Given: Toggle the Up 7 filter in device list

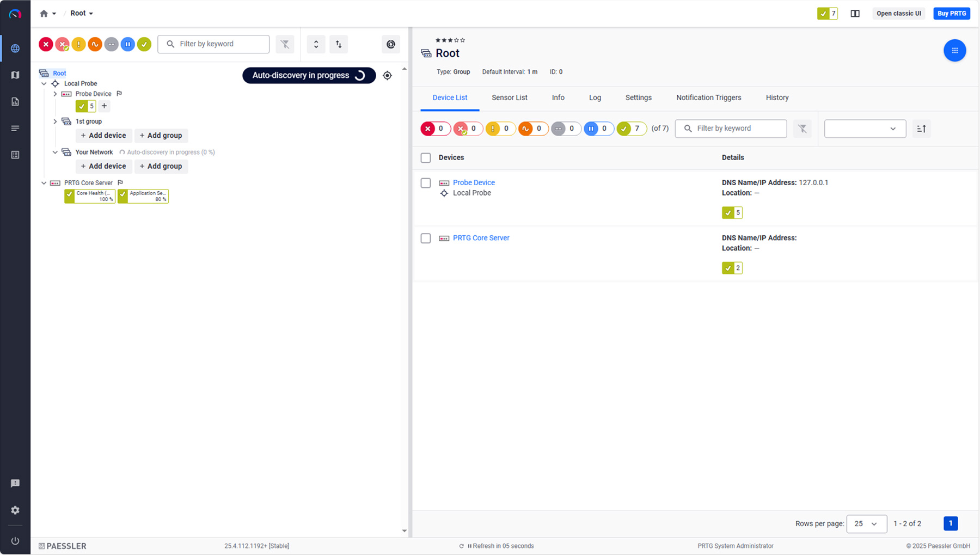Looking at the screenshot, I should coord(632,129).
